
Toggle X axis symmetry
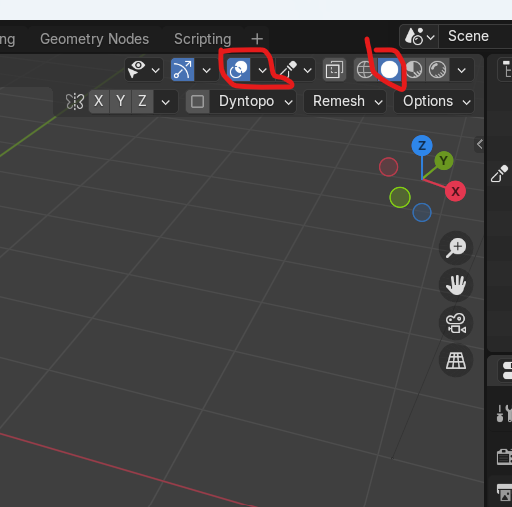(99, 101)
